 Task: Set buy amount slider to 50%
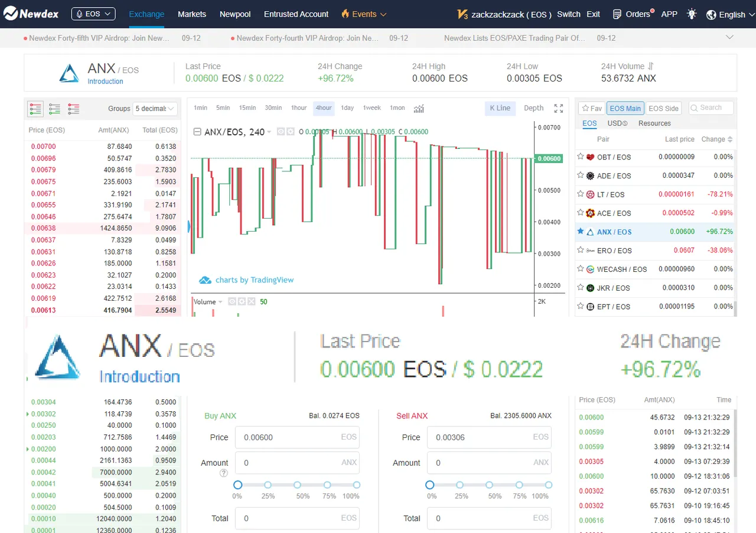click(x=297, y=485)
